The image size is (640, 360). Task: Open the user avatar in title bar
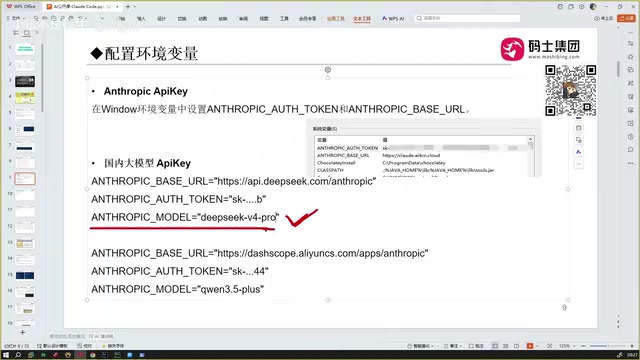pyautogui.click(x=593, y=7)
